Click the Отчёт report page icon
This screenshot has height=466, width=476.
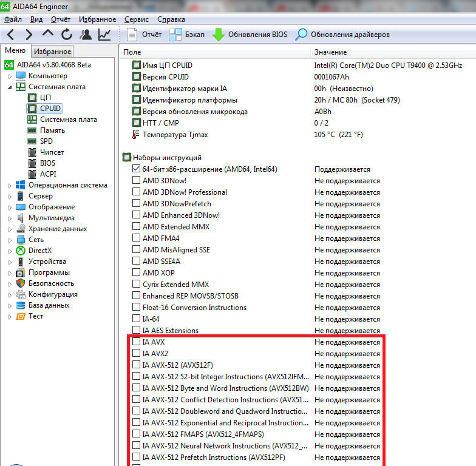coord(132,35)
